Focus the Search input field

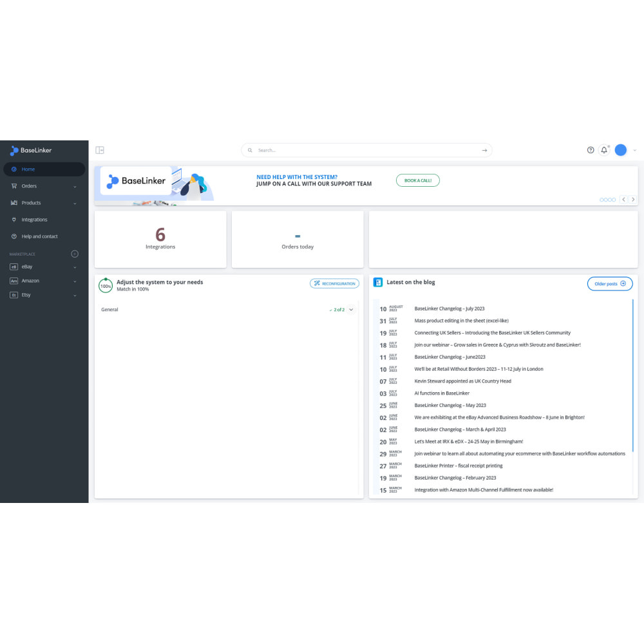[x=366, y=150]
